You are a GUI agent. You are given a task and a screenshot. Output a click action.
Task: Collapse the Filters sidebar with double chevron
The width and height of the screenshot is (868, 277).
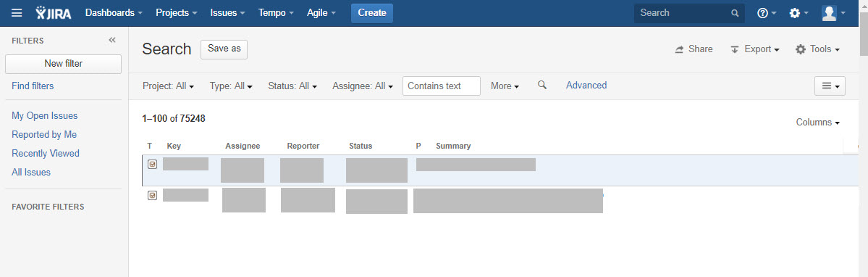pos(112,40)
